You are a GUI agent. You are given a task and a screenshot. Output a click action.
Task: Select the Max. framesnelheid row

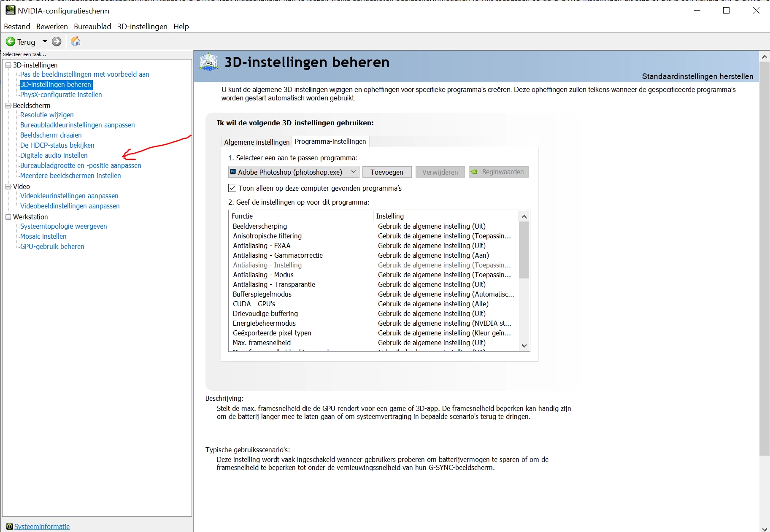(374, 343)
